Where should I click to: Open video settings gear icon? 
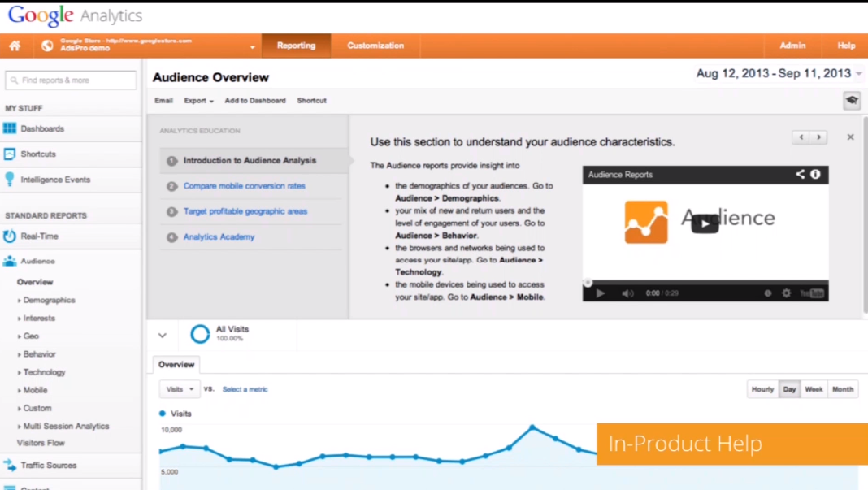pos(786,293)
